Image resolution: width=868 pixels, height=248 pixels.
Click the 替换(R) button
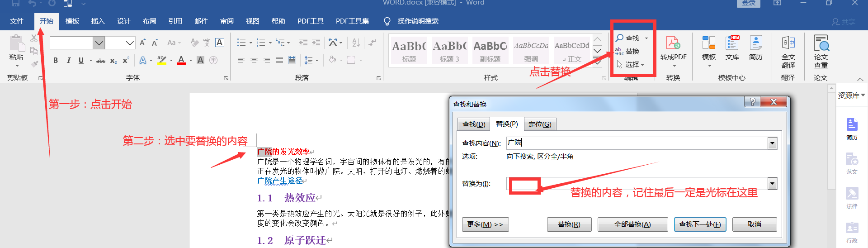pos(569,224)
